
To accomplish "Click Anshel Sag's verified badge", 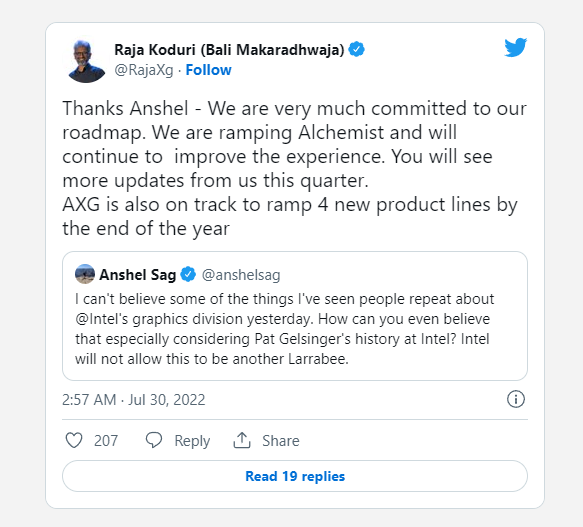I will coord(188,274).
